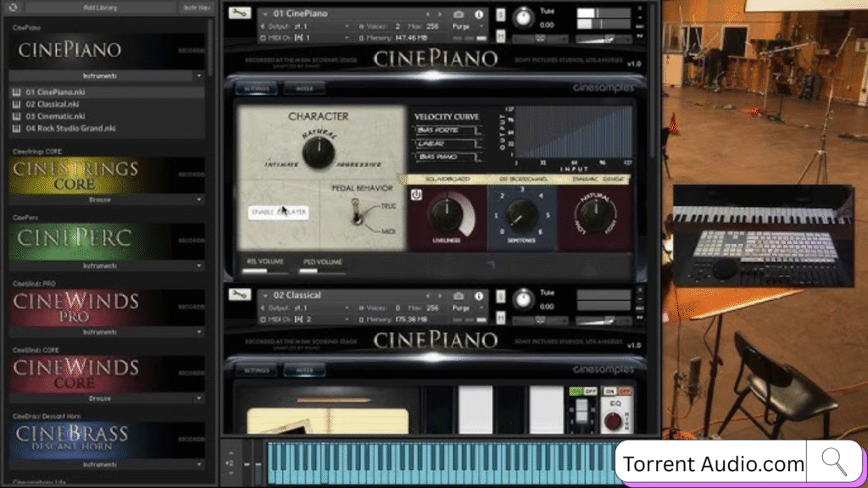Mute the 01 CinePiano instrument
This screenshot has width=868, height=488.
pos(501,36)
